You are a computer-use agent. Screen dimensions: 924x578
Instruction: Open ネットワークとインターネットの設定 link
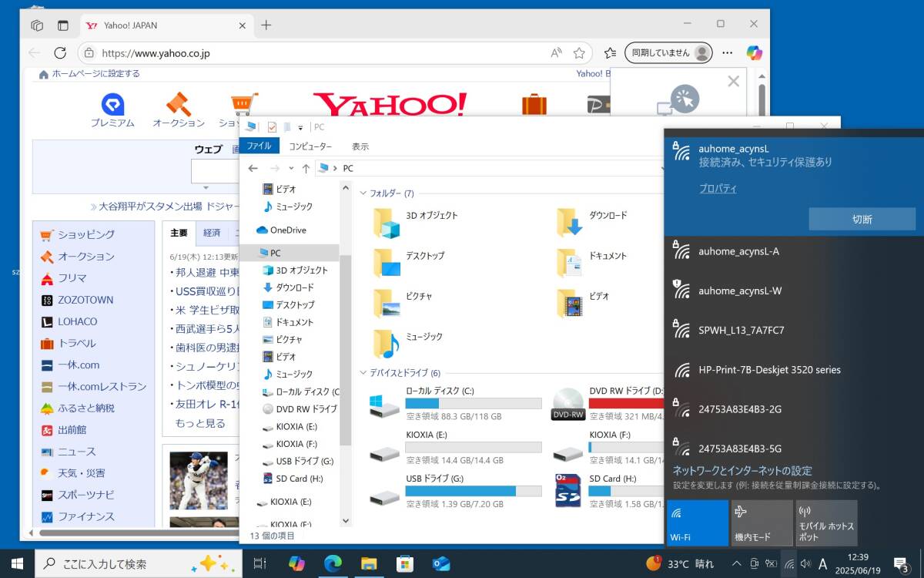[742, 471]
